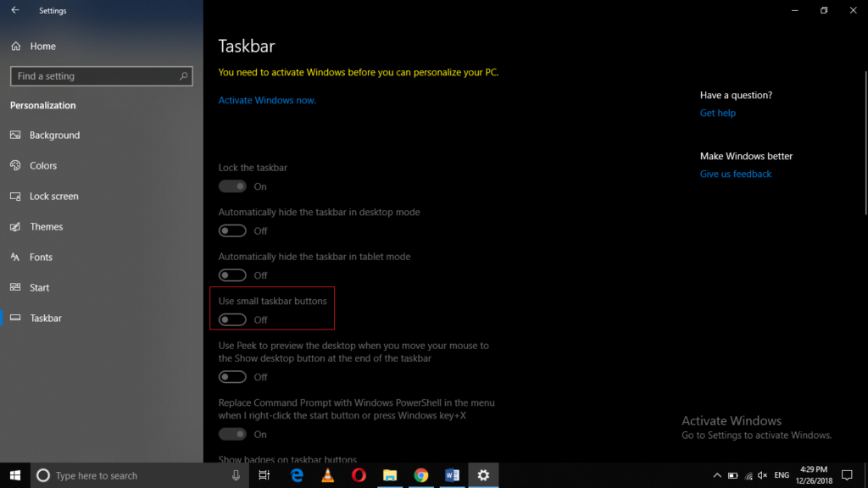The height and width of the screenshot is (488, 868).
Task: Open Microsoft Word from taskbar
Action: [452, 475]
